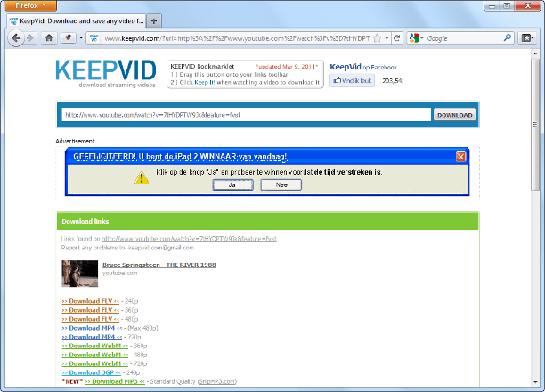Download MP4 Max 480p
The width and height of the screenshot is (545, 392).
[92, 328]
